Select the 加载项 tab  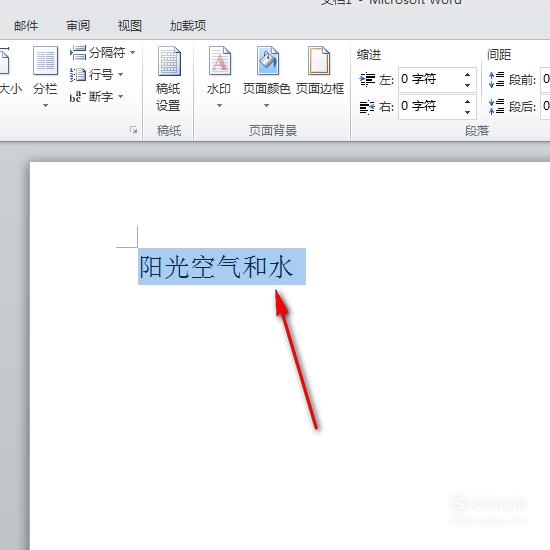(x=188, y=26)
